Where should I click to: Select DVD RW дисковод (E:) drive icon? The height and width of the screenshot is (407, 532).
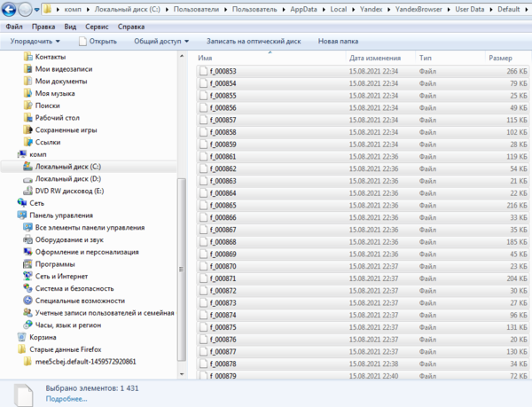[x=27, y=191]
